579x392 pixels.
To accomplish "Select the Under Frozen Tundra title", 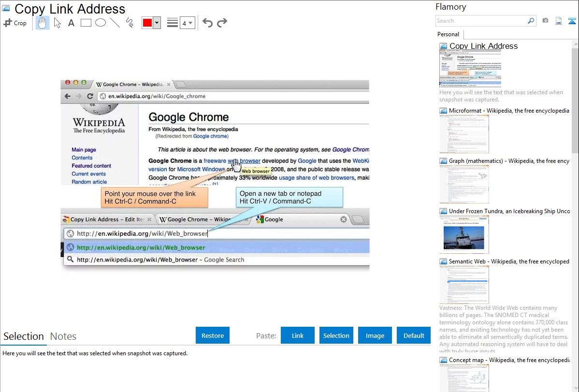I will 509,211.
